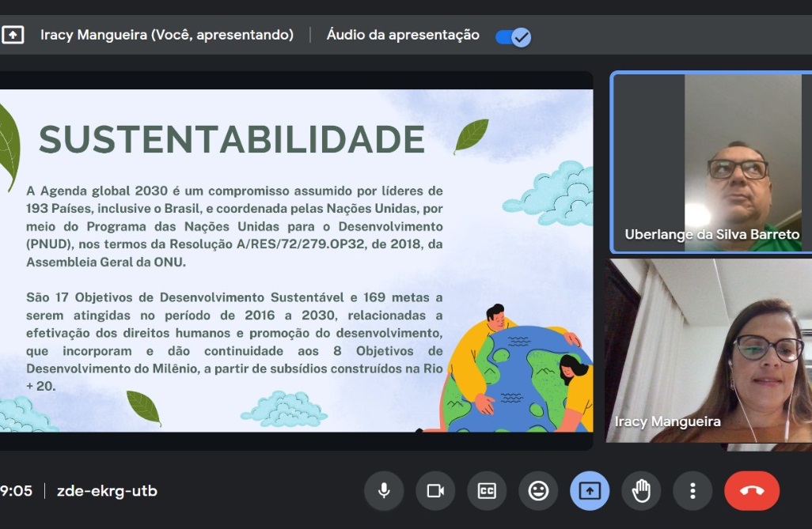Screen dimensions: 812x529
Task: Click the Iracy Mangueira name label on tile
Action: [668, 422]
